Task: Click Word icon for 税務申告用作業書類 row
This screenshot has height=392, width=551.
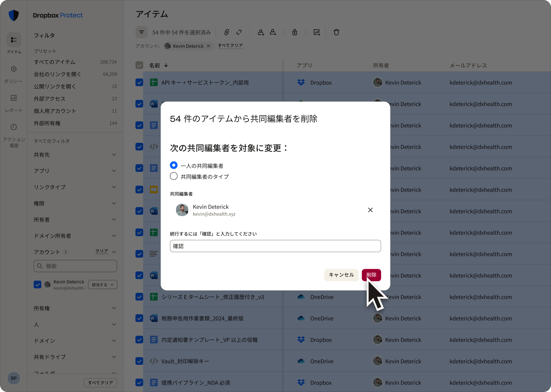Action: tap(154, 318)
